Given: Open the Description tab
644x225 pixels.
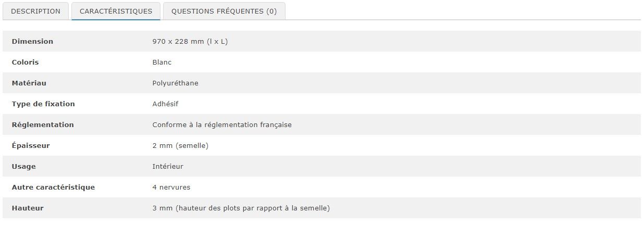Looking at the screenshot, I should tap(35, 11).
